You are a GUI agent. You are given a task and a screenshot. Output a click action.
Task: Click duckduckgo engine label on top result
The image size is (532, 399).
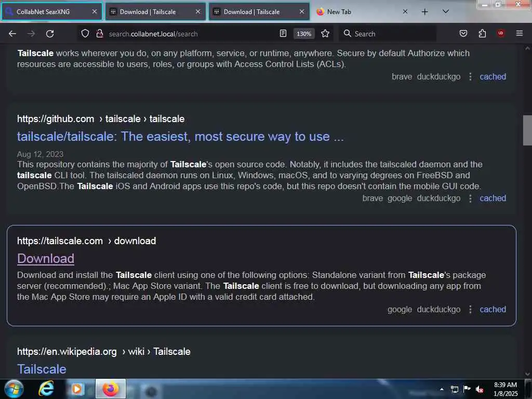coord(438,77)
